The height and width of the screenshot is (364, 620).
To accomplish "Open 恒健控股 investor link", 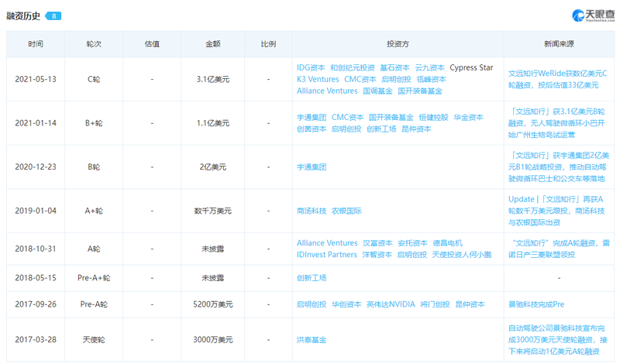I will tap(433, 118).
